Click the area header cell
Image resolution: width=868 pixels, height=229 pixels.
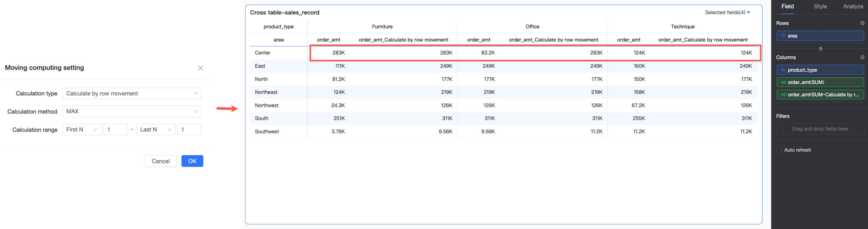pos(278,40)
